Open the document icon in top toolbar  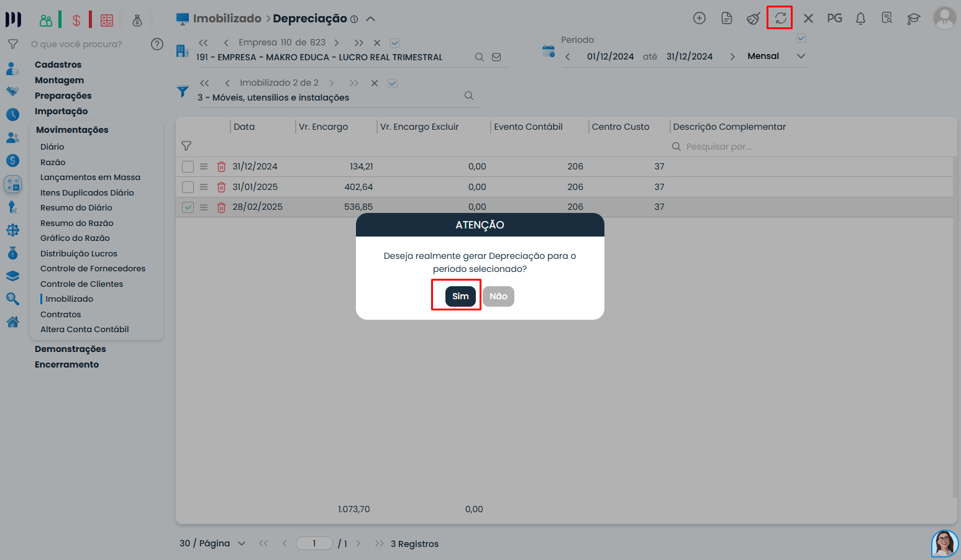[727, 18]
